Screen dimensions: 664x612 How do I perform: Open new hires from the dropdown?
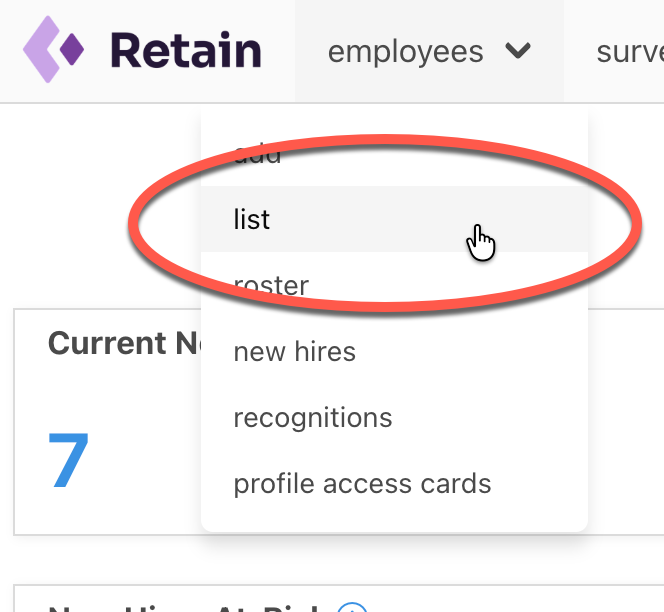pos(295,351)
